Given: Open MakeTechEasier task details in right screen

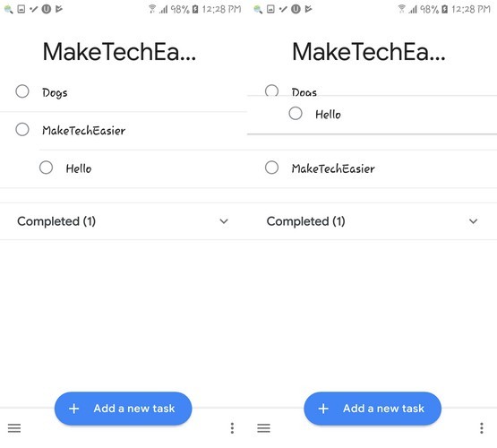Looking at the screenshot, I should (333, 168).
